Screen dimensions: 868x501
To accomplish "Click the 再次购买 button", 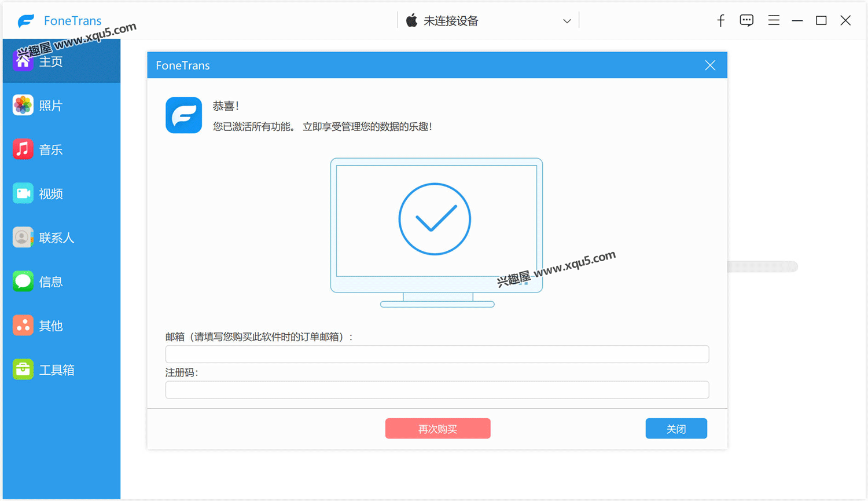I will coord(437,429).
